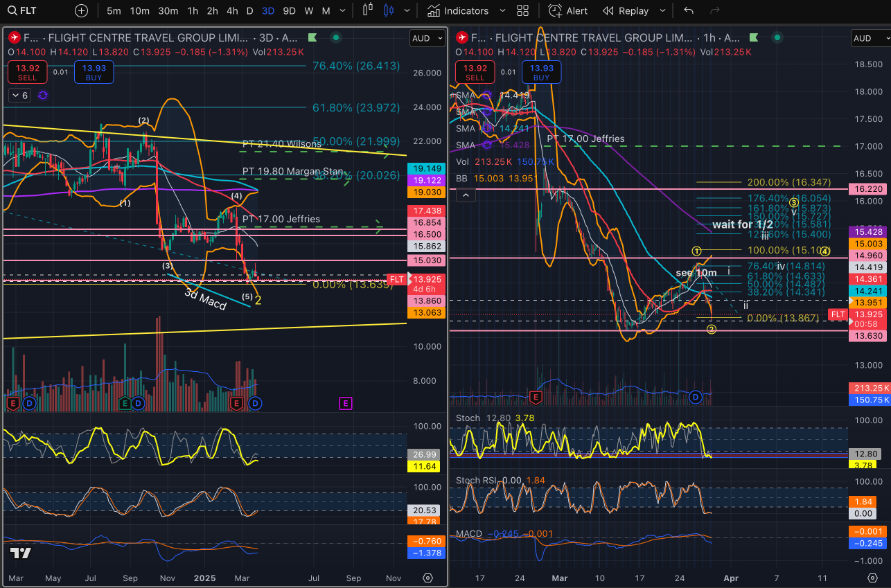
Task: Open chart settings gear at left chart bottom
Action: point(427,578)
